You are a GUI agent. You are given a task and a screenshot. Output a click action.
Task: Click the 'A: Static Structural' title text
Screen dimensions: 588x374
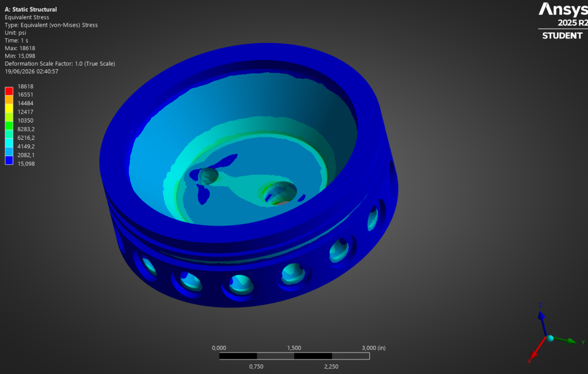point(31,9)
